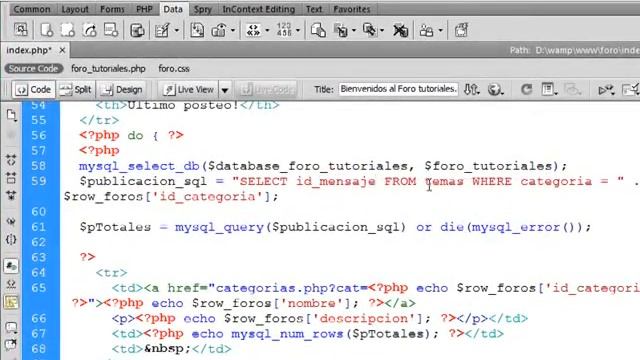Open the Recordset dialog icon
The height and width of the screenshot is (360, 640).
point(137,30)
